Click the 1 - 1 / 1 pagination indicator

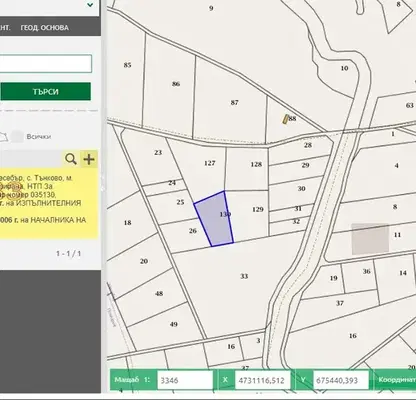[68, 254]
